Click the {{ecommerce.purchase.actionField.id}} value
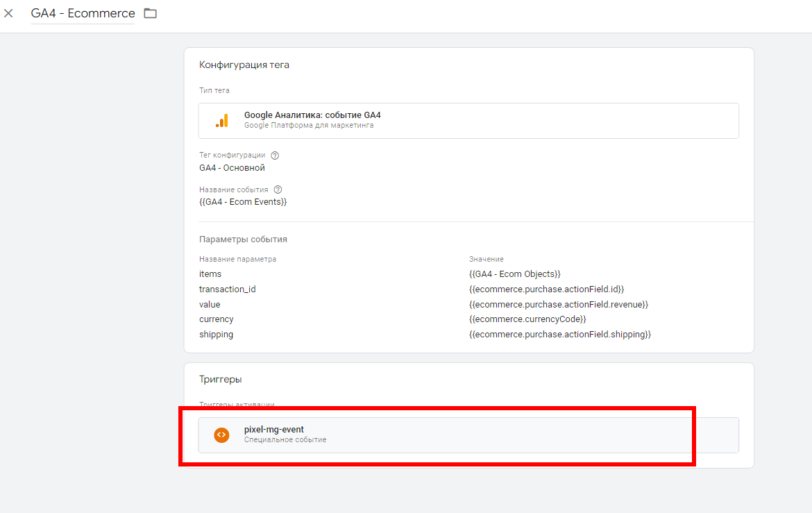 (546, 289)
